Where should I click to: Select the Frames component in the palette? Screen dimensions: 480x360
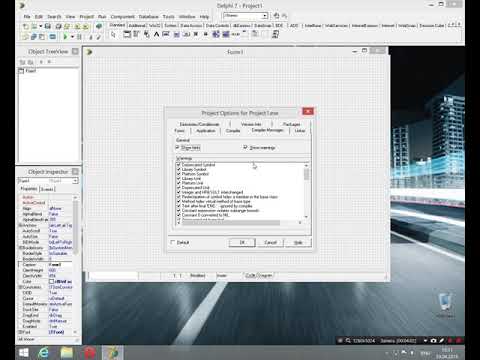127,34
